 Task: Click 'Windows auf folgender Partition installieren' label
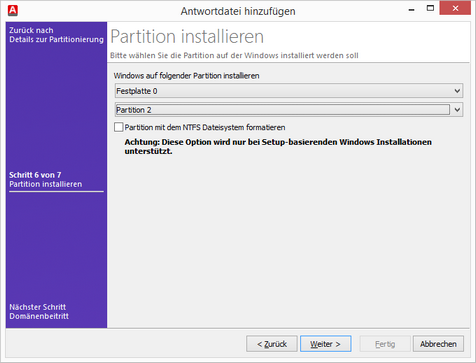pyautogui.click(x=186, y=76)
